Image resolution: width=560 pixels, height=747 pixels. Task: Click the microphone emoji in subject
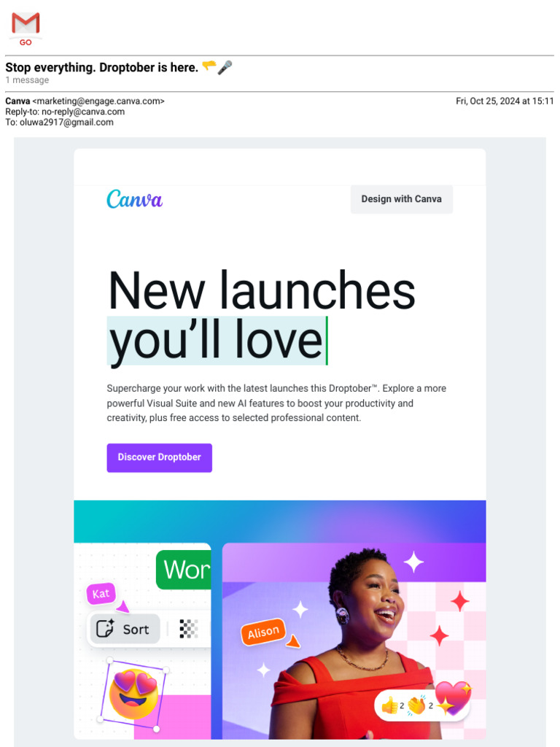click(225, 68)
